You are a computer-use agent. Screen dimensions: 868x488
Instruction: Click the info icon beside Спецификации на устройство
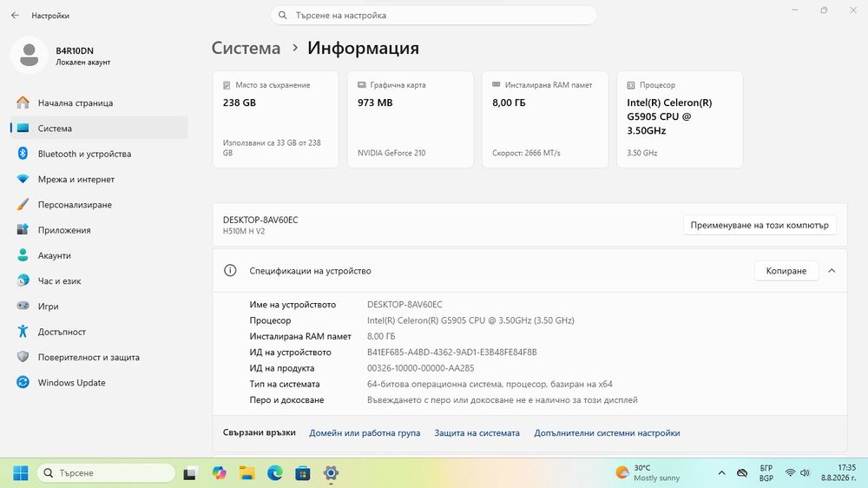[x=230, y=271]
